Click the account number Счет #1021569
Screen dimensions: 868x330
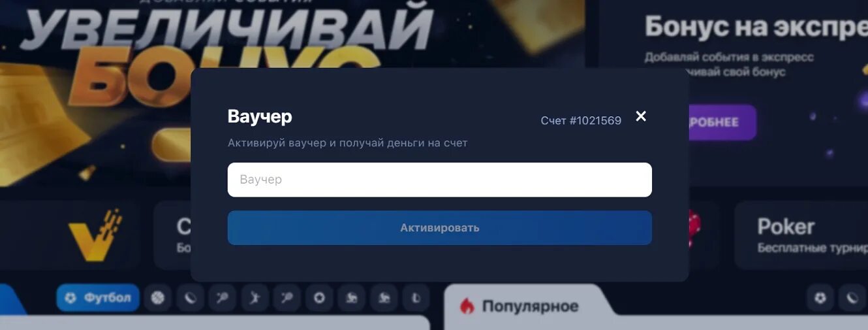click(x=581, y=120)
